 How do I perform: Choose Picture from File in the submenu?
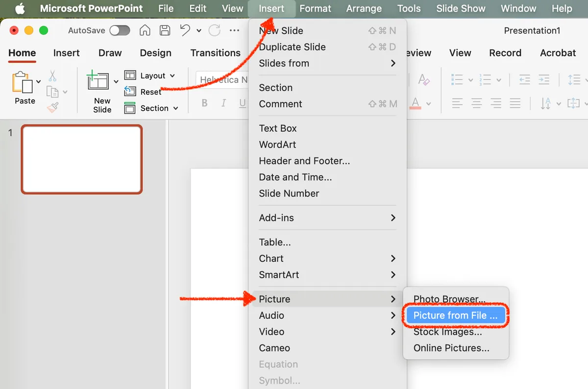[455, 316]
